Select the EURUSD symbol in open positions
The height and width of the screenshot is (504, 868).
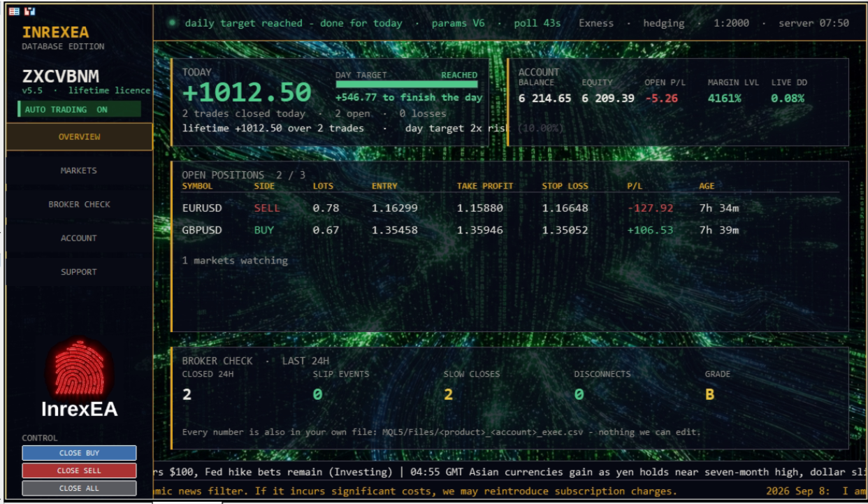(203, 208)
